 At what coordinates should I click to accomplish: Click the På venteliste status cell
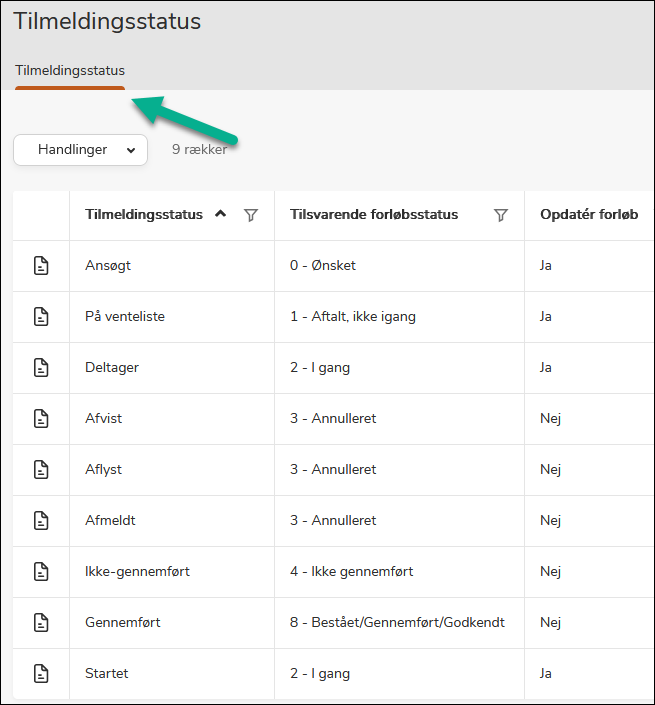(x=125, y=317)
